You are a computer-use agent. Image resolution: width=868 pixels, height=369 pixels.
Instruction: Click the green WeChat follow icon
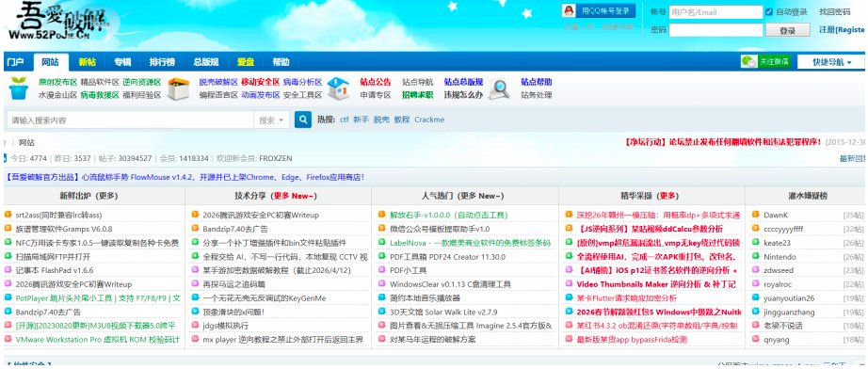(749, 61)
